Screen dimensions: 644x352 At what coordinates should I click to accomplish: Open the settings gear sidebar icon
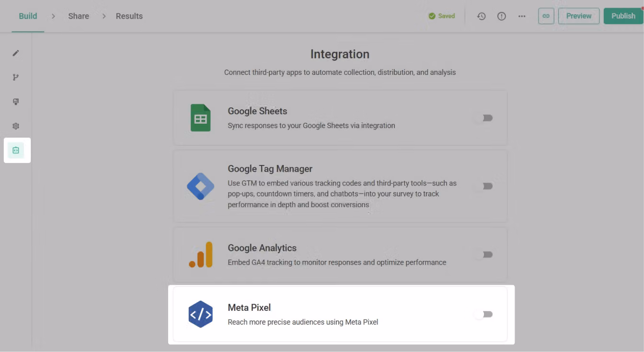16,126
